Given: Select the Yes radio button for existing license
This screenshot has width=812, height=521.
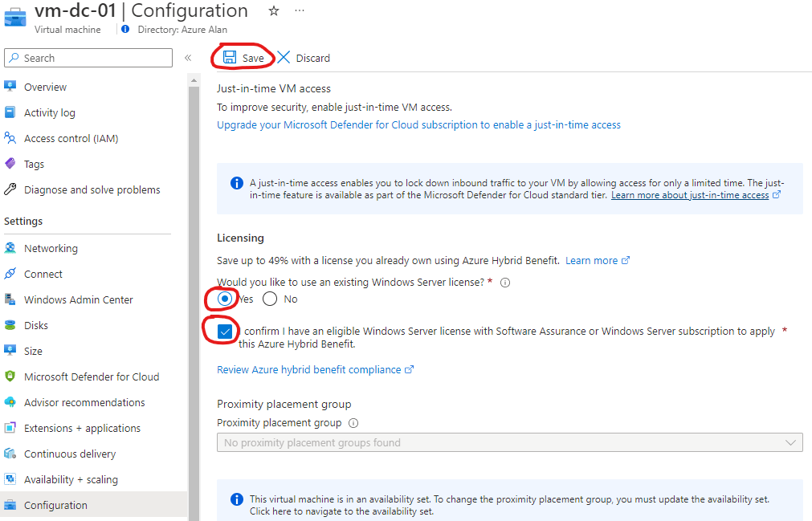Looking at the screenshot, I should (x=226, y=299).
